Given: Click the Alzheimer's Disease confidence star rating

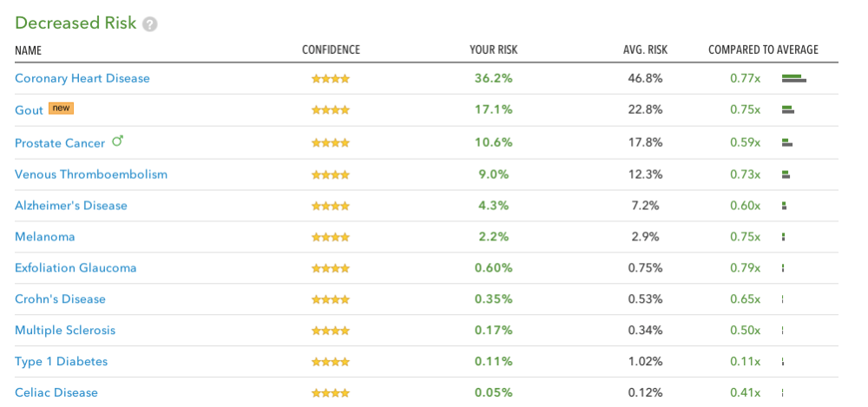Looking at the screenshot, I should 331,207.
